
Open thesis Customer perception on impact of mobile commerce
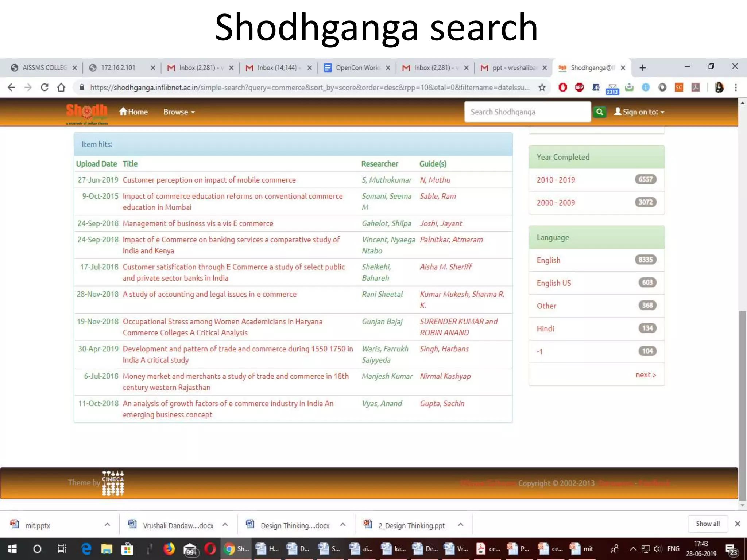[x=209, y=180]
